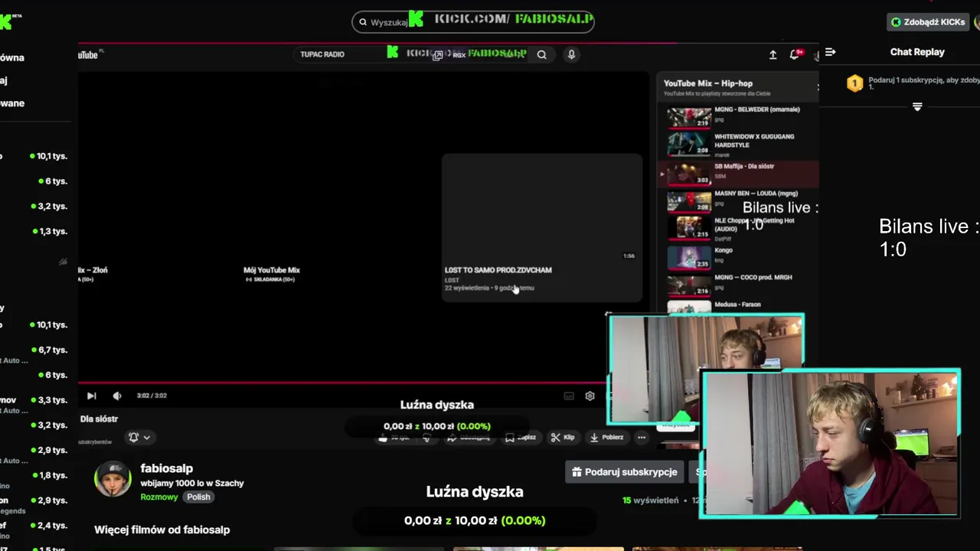This screenshot has width=980, height=551.
Task: Click the sidebar channel with 1,3 tys. viewers
Action: coord(34,231)
